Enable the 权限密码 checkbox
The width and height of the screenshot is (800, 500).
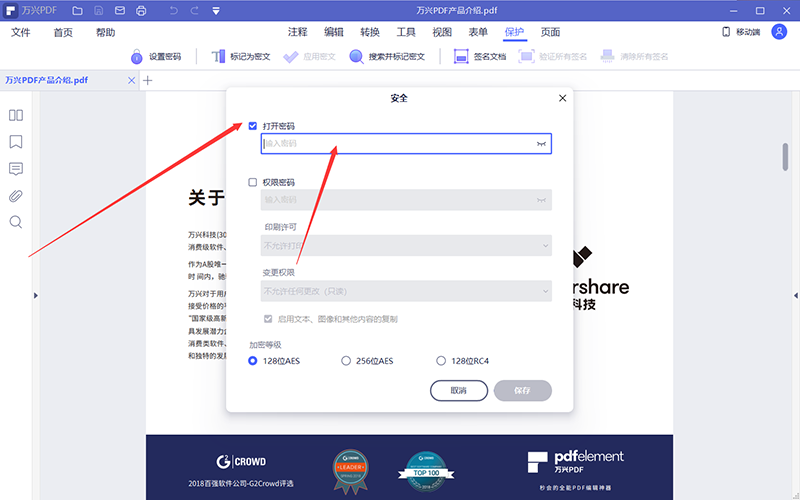[x=253, y=182]
